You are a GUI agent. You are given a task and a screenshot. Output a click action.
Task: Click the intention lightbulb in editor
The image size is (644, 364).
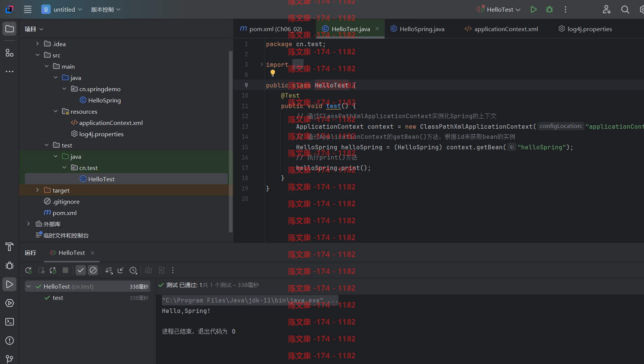pos(273,73)
